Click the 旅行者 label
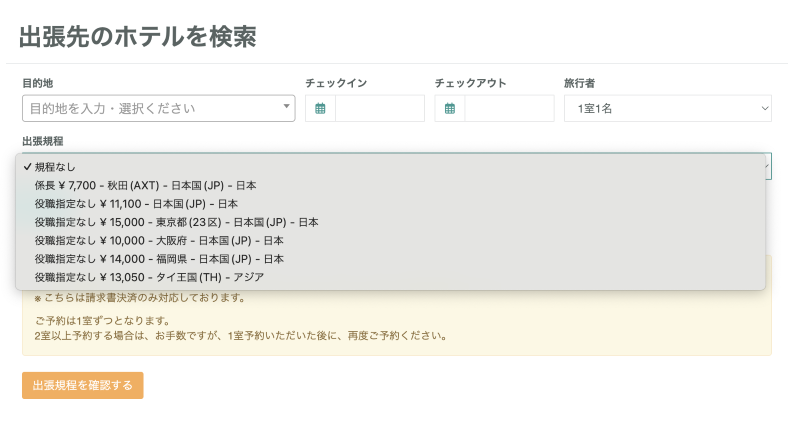 [580, 83]
